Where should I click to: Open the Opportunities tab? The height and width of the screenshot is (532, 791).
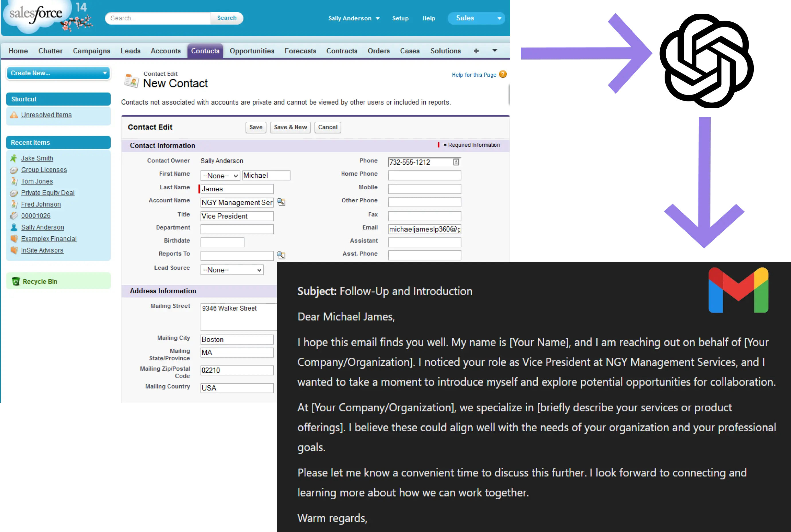pyautogui.click(x=252, y=51)
